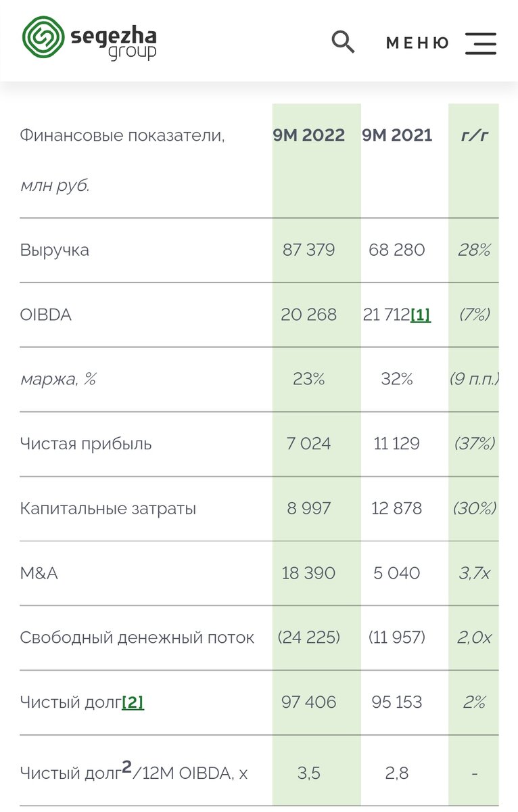Select the Чистая прибыль value 7 024

coord(309,444)
